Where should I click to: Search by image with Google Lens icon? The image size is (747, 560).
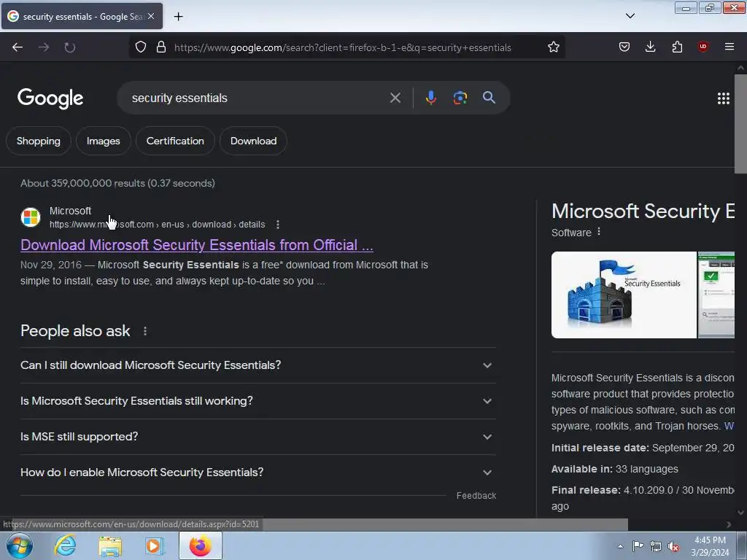pyautogui.click(x=460, y=98)
